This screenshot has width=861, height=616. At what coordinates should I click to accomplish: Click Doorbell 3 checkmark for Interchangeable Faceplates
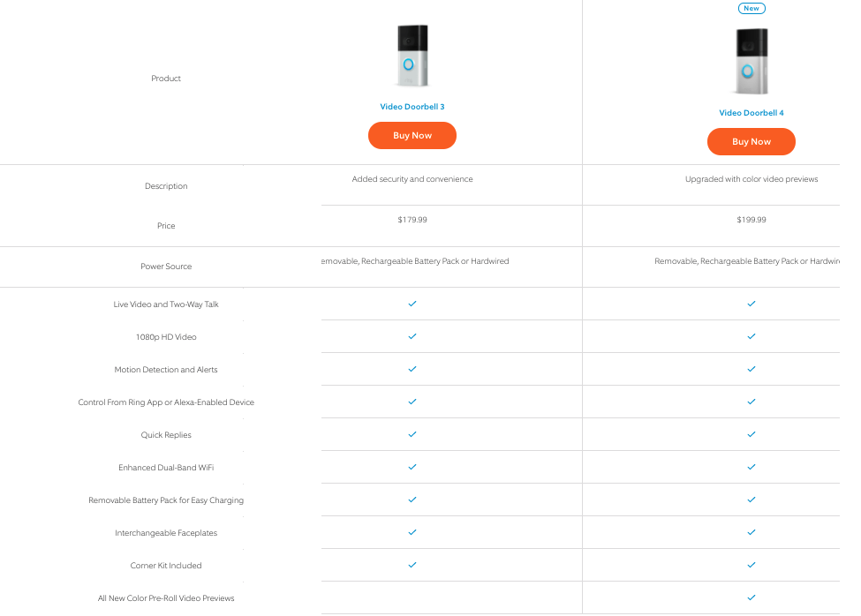click(x=412, y=532)
